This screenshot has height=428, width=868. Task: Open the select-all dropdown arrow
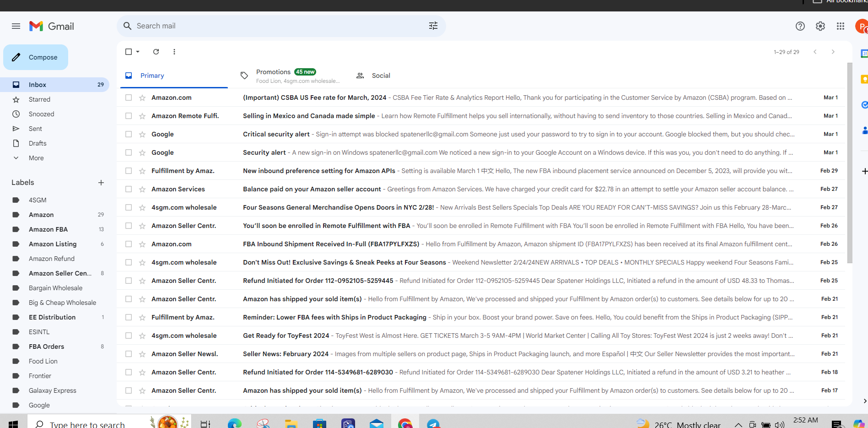click(x=138, y=52)
